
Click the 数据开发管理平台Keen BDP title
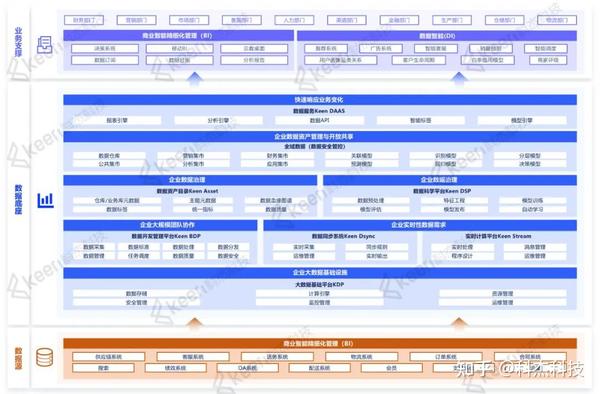coord(166,236)
